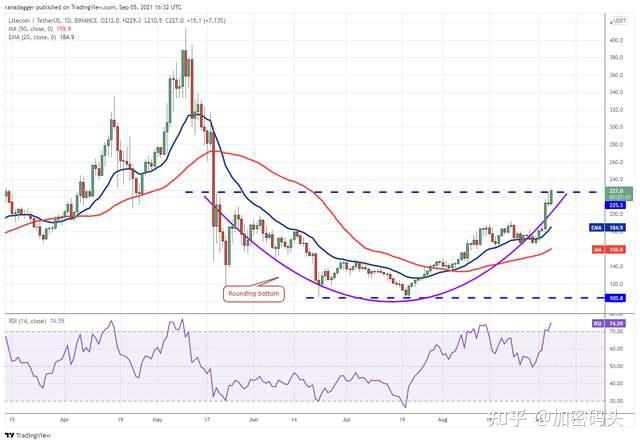Click the green 227.0 current price label
The height and width of the screenshot is (444, 640).
(618, 193)
